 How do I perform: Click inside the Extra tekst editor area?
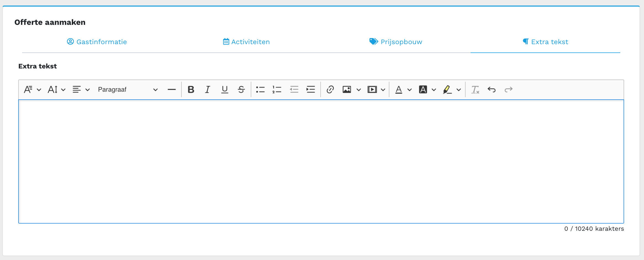[321, 161]
